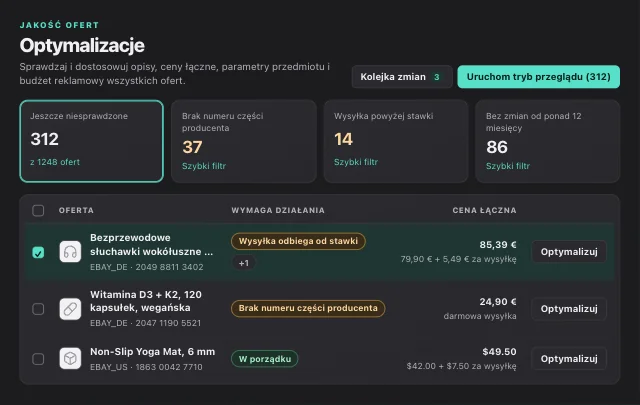Click the $49.50 total price
Screen dimensions: 640x405
(499, 352)
